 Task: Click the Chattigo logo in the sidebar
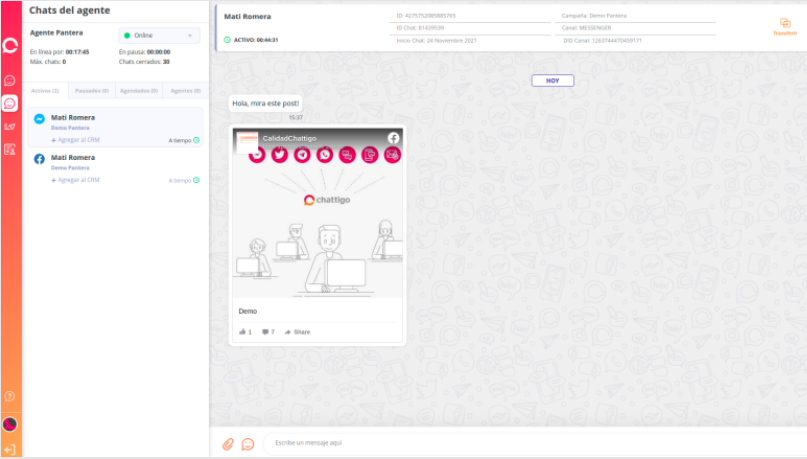tap(11, 45)
